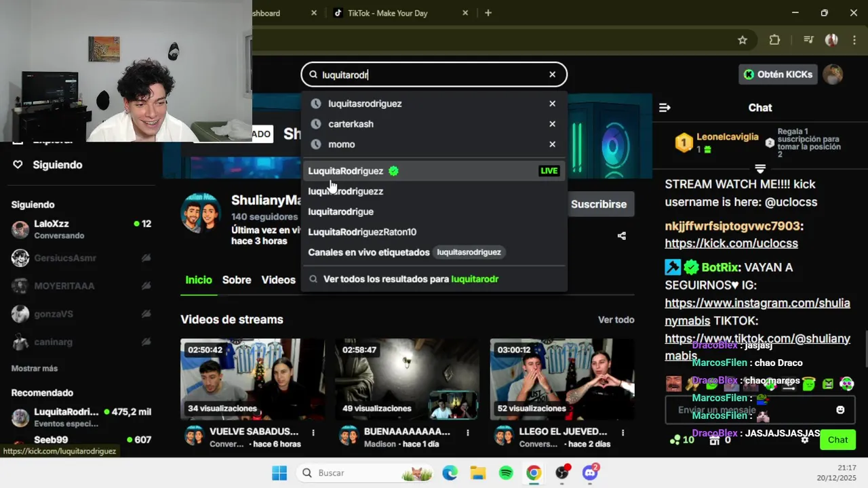Remove momo from recent searches
The width and height of the screenshot is (868, 488).
pyautogui.click(x=552, y=144)
